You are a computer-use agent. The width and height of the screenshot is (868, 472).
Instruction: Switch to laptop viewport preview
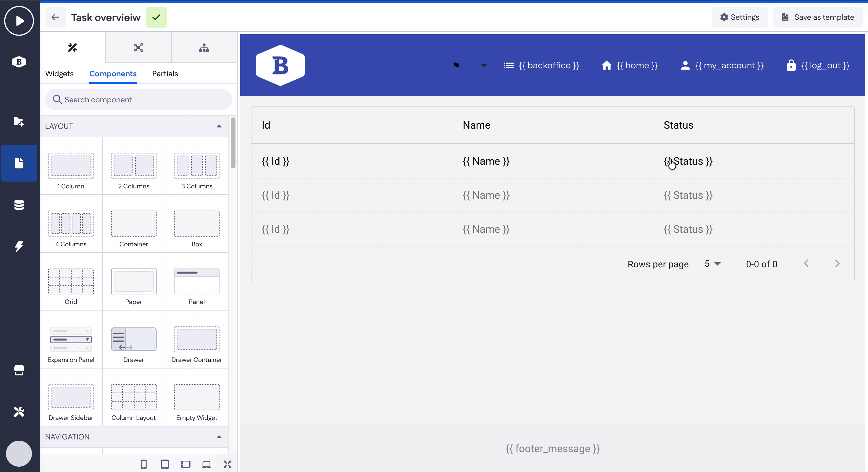[x=206, y=464]
